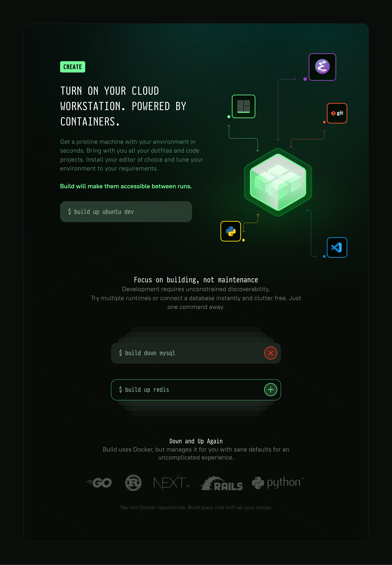Click the tmux terminal icon

click(x=243, y=106)
